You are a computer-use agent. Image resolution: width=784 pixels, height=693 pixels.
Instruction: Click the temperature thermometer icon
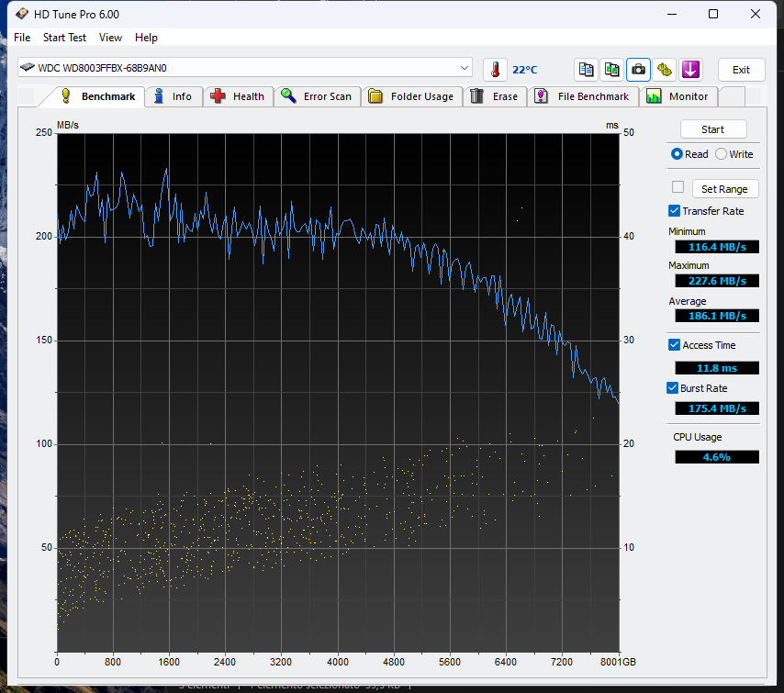495,70
